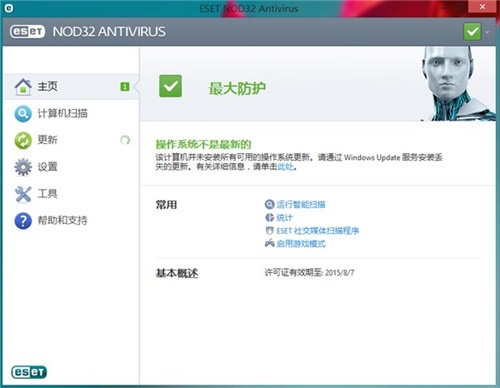
Task: Launch the ESET 社交媒体扫描程序 link
Action: point(318,231)
